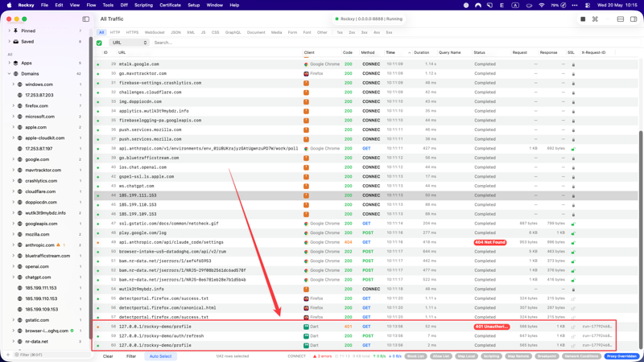This screenshot has width=644, height=362.
Task: Click the green status dot beside browser-i...oghq.com
Action: tap(72, 331)
